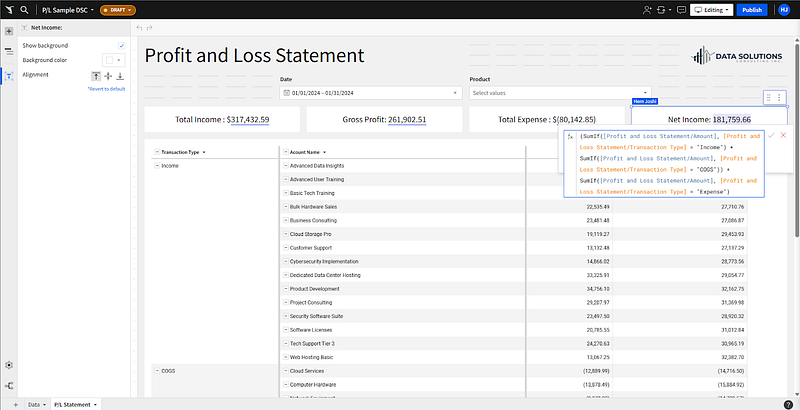
Task: Open the add element plus panel
Action: tap(9, 31)
